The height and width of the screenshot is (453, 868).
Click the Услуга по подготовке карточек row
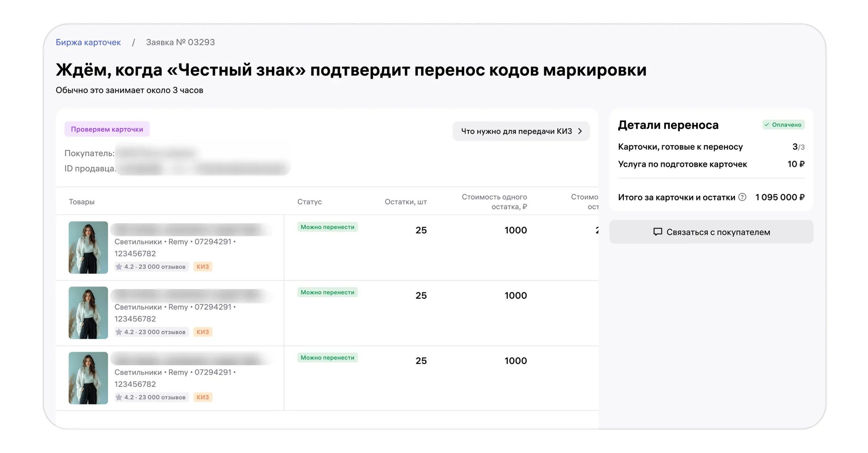(711, 164)
